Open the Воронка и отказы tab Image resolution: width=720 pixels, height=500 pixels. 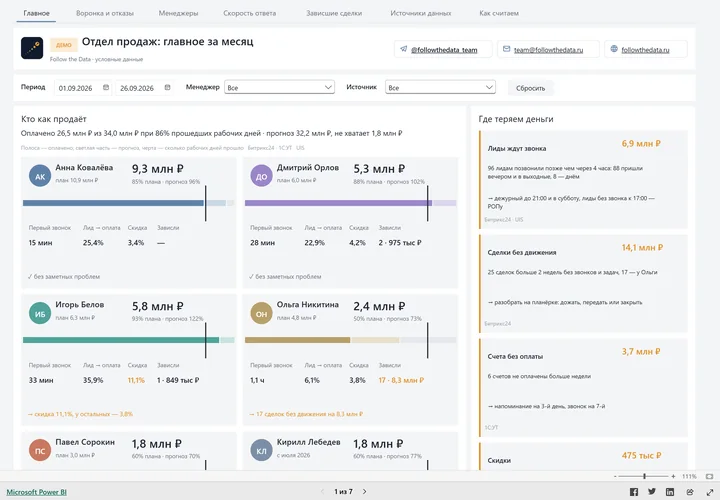(x=105, y=13)
